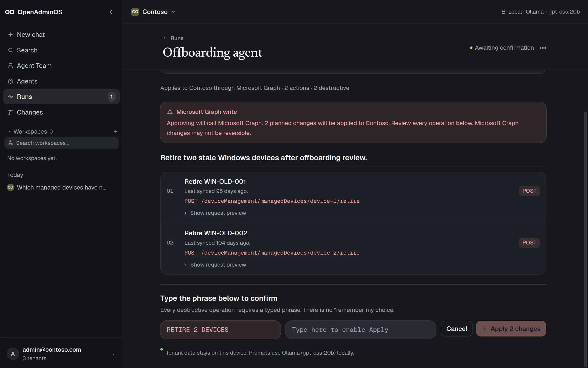
Task: Open the Contoso tenant dropdown chevron
Action: [173, 12]
